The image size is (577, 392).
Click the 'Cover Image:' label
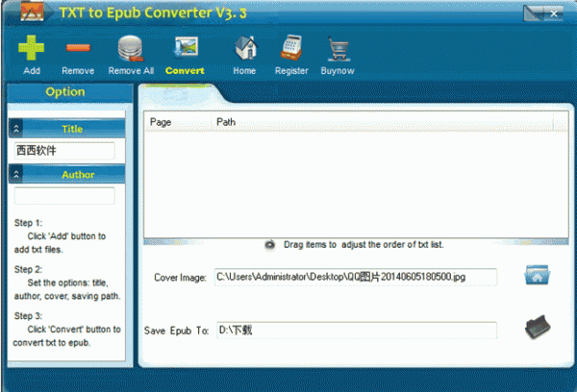click(180, 278)
